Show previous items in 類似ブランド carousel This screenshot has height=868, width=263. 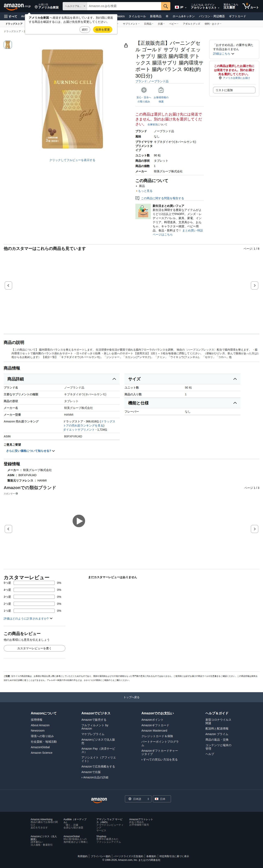8,529
